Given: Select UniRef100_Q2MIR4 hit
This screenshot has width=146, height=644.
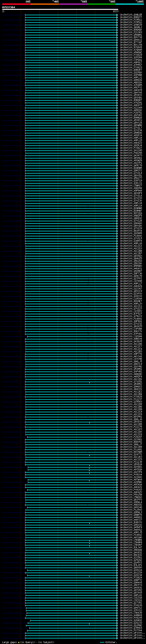Looking at the screenshot, I should tap(131, 58).
